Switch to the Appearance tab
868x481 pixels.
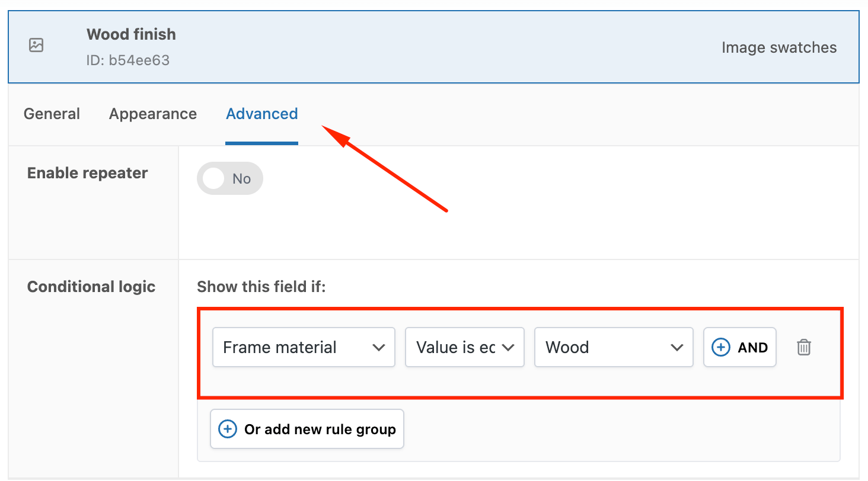[152, 114]
